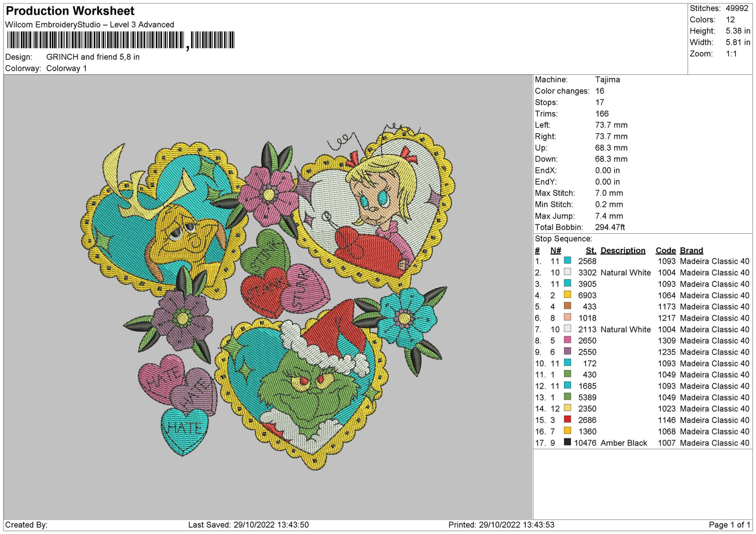Click the 'Stop Sequence:' heading

(x=563, y=239)
